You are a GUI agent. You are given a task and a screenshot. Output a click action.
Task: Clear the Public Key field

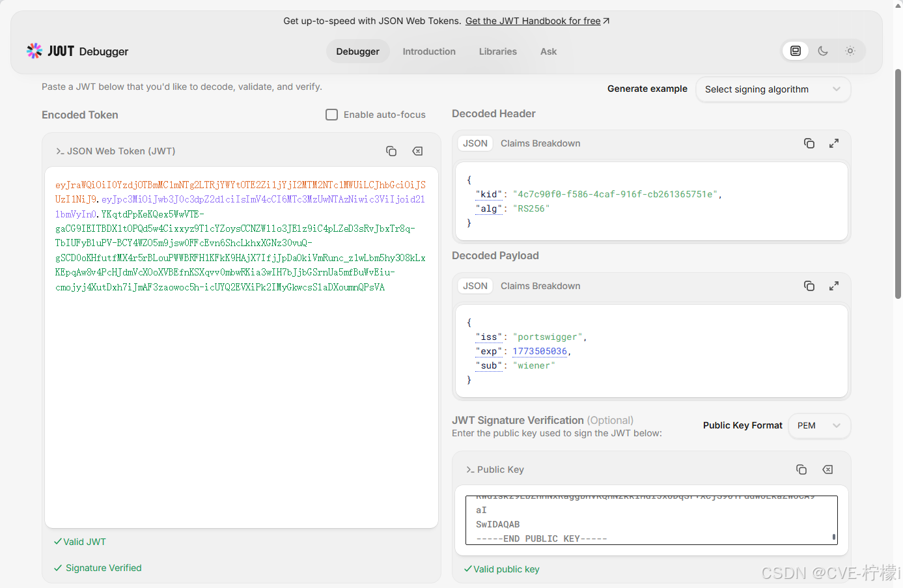[827, 469]
